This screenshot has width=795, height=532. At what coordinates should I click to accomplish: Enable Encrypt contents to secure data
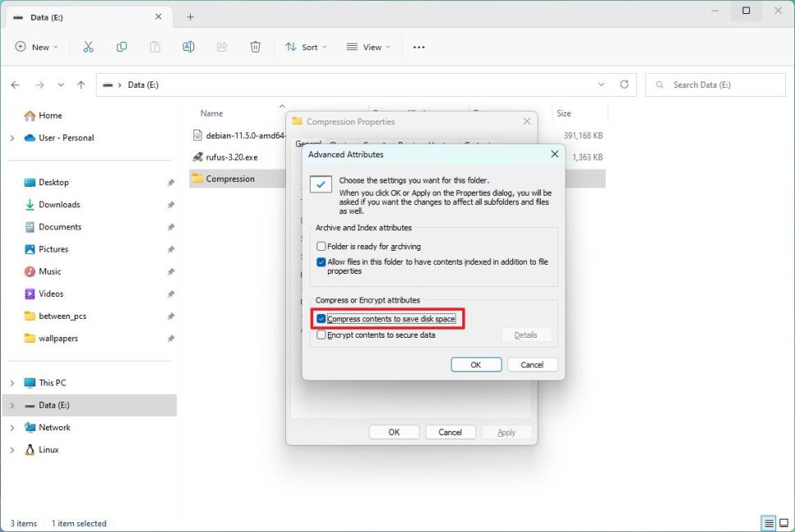(x=321, y=335)
